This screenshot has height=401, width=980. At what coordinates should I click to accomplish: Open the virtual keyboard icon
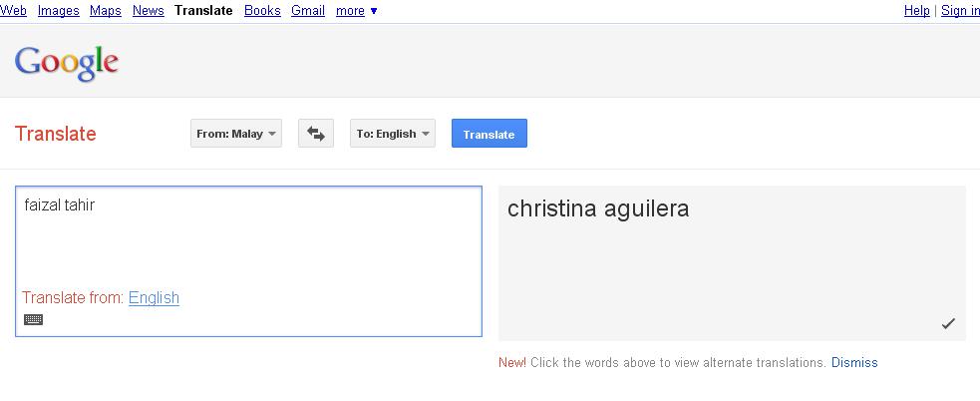[33, 319]
